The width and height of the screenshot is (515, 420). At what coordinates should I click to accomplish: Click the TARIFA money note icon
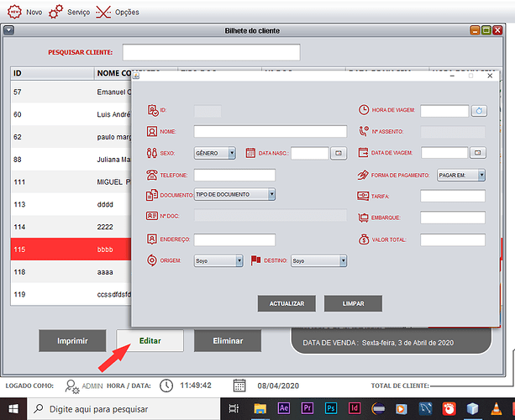coord(363,196)
